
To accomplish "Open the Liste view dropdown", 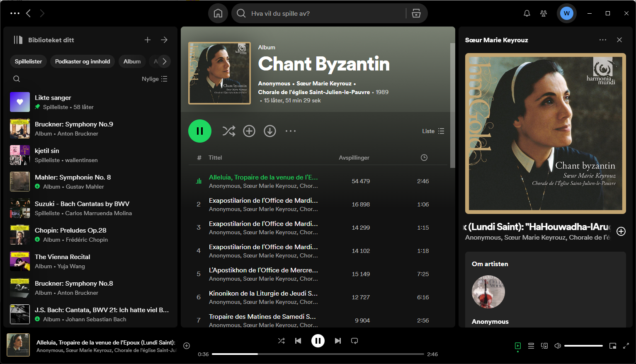I will tap(433, 131).
